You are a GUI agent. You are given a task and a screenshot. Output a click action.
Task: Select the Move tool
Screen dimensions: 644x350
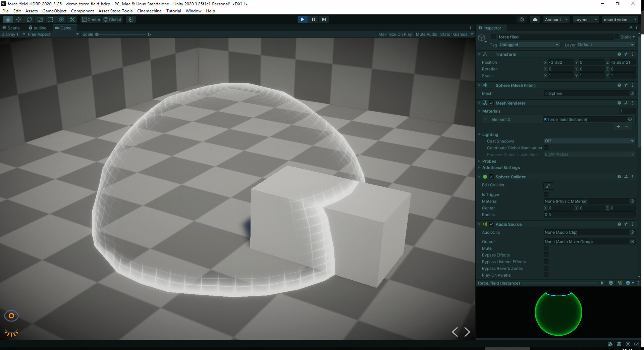[19, 19]
